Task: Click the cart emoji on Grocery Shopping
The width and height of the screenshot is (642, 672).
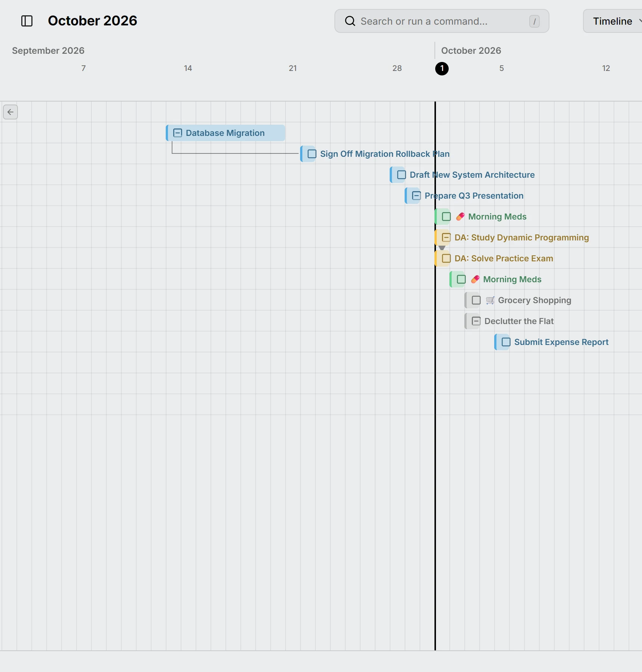Action: (490, 300)
